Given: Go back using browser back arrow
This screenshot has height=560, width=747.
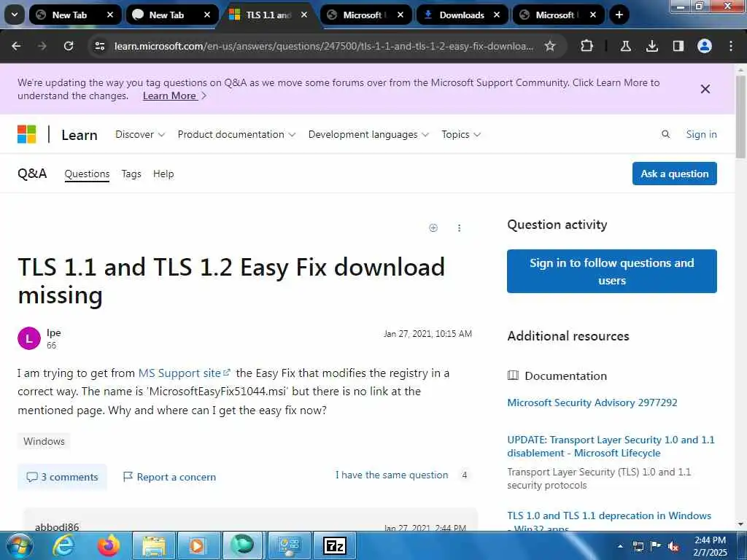Looking at the screenshot, I should [16, 46].
